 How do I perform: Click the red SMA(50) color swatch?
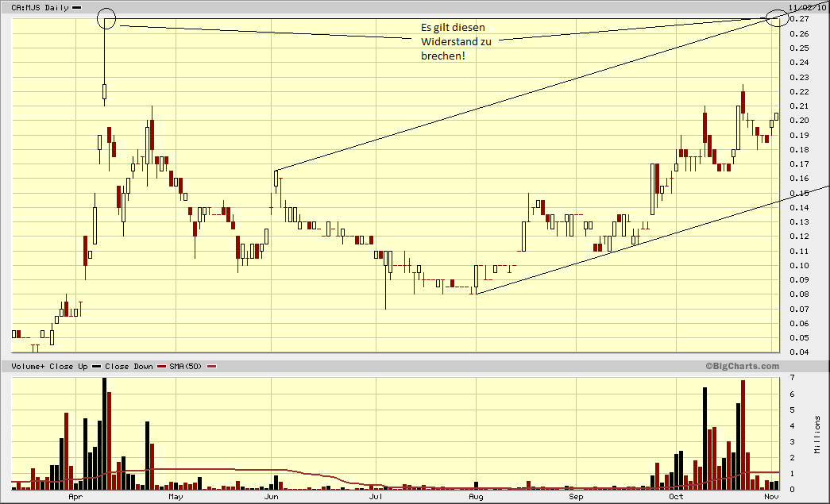point(212,367)
